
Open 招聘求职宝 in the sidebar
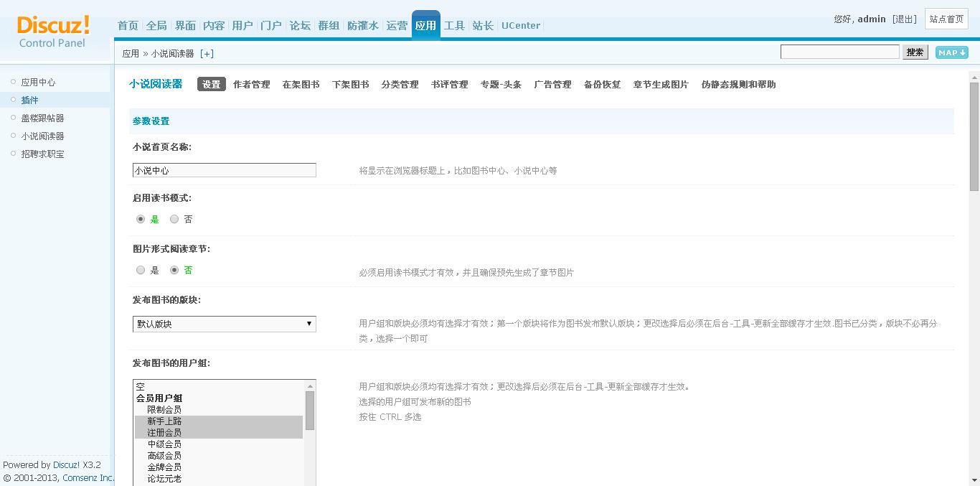(42, 154)
